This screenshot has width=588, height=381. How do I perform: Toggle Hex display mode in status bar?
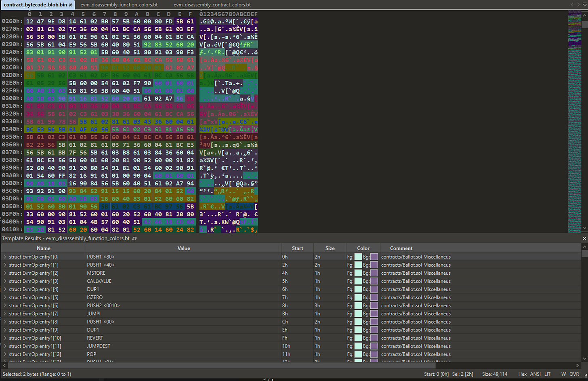click(x=522, y=374)
